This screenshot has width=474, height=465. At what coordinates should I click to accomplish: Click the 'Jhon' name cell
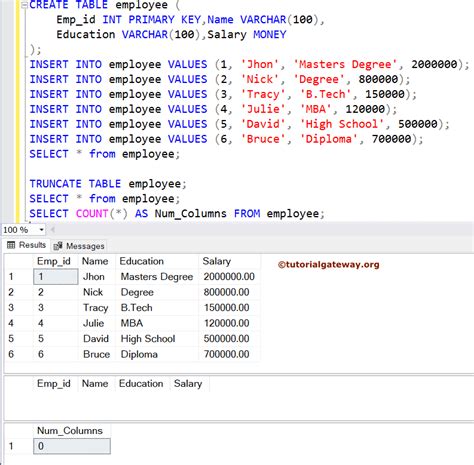[x=97, y=277]
